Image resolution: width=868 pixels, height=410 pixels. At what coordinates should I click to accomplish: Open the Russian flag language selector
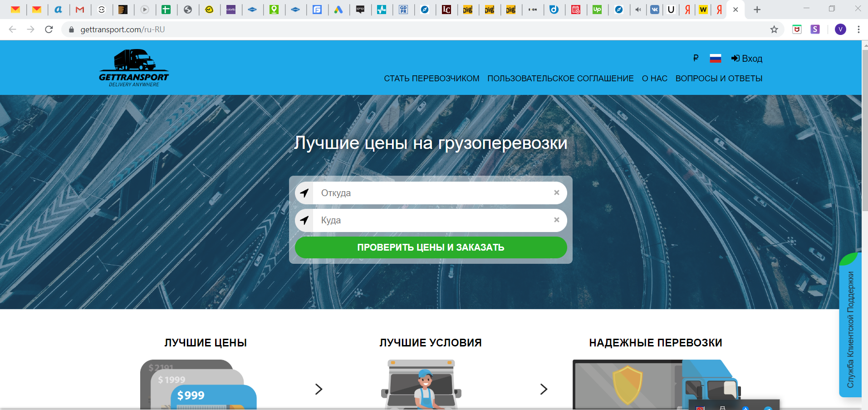(x=716, y=58)
